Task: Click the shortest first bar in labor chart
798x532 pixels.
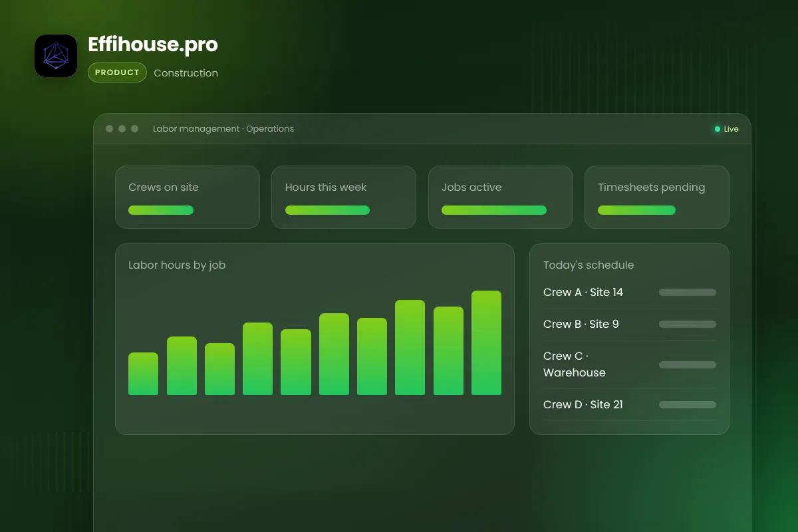Action: pyautogui.click(x=143, y=374)
